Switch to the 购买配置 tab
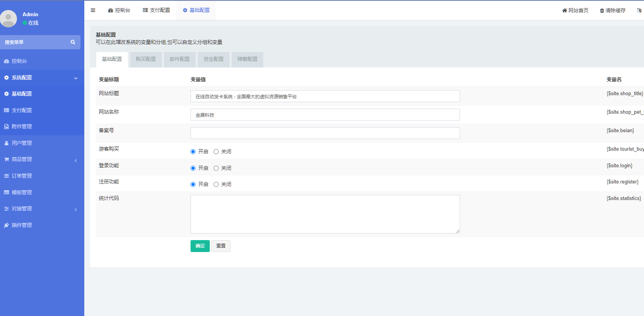The height and width of the screenshot is (316, 644). coord(146,59)
